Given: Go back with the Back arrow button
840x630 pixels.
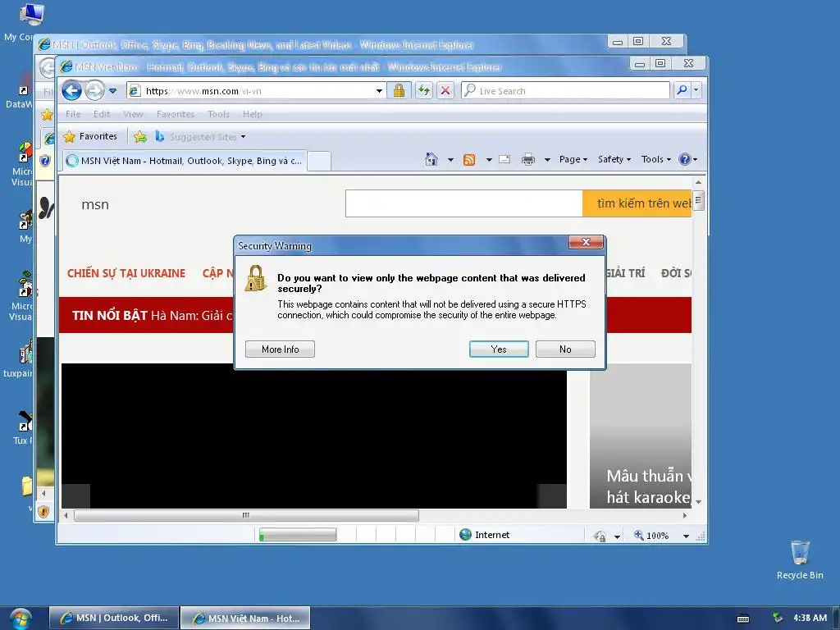Looking at the screenshot, I should (71, 90).
